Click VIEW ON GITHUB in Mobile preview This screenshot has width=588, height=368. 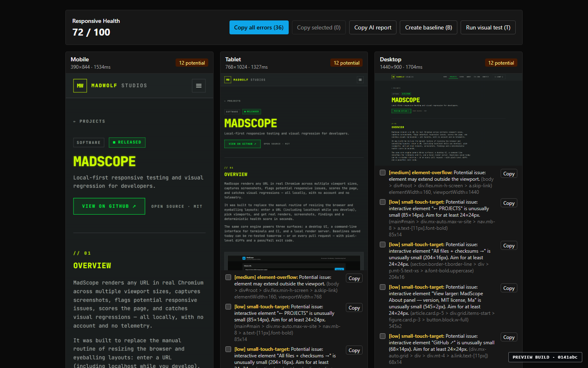(x=109, y=206)
